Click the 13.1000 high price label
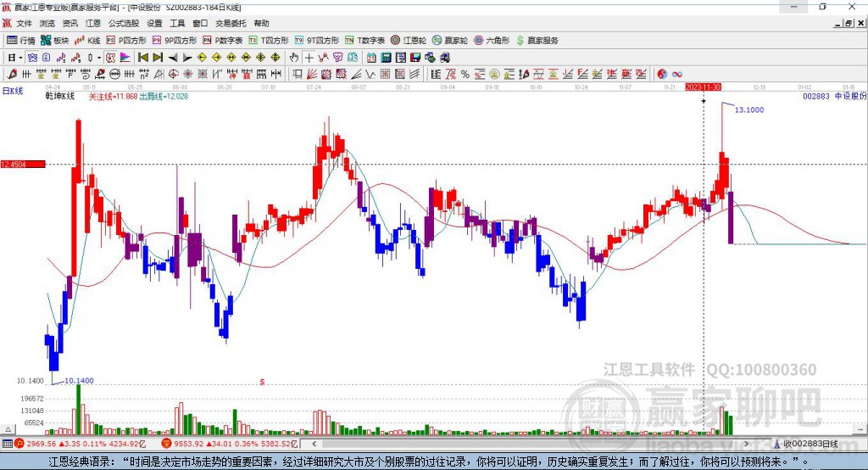 click(749, 109)
